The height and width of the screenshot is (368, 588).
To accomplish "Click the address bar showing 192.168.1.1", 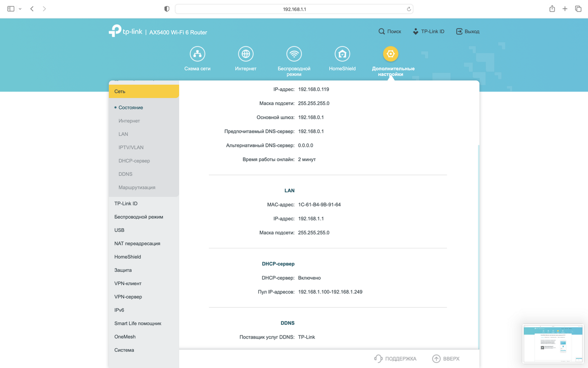I will [x=294, y=9].
